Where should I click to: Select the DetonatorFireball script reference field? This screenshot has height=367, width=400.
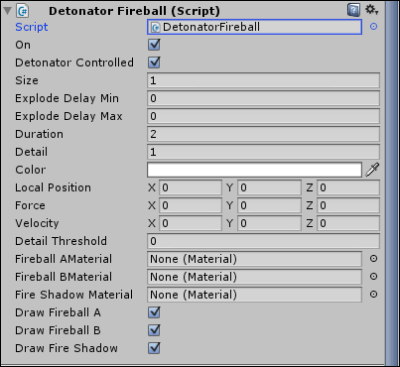click(254, 27)
